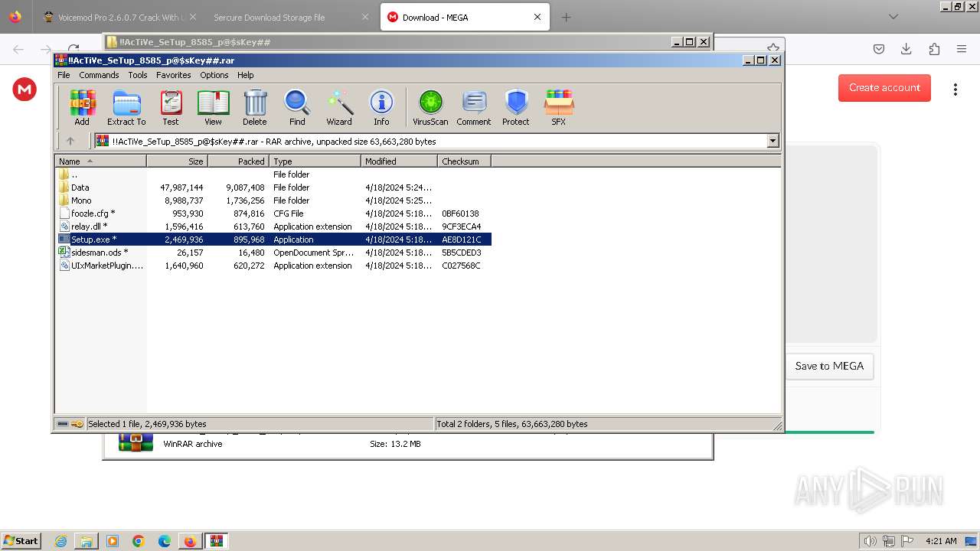Click the MEGA logo on the page

24,90
